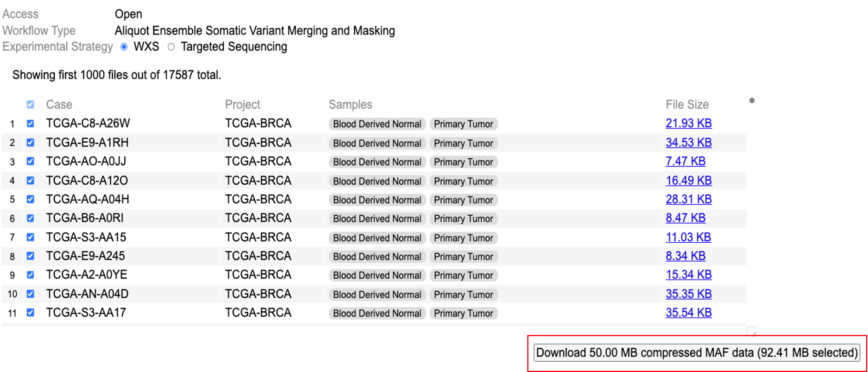Click the File Size column header
The width and height of the screenshot is (868, 372).
[687, 104]
